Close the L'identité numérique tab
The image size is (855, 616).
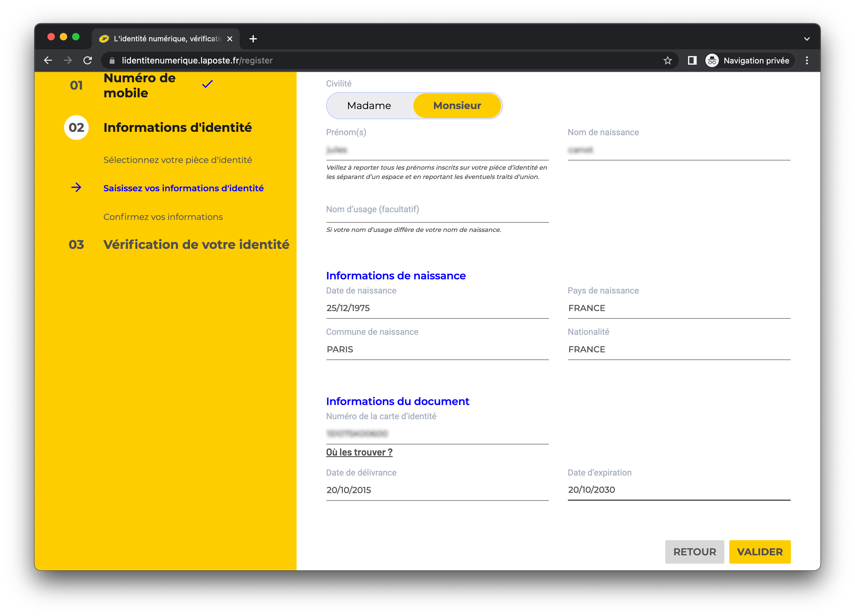coord(229,39)
